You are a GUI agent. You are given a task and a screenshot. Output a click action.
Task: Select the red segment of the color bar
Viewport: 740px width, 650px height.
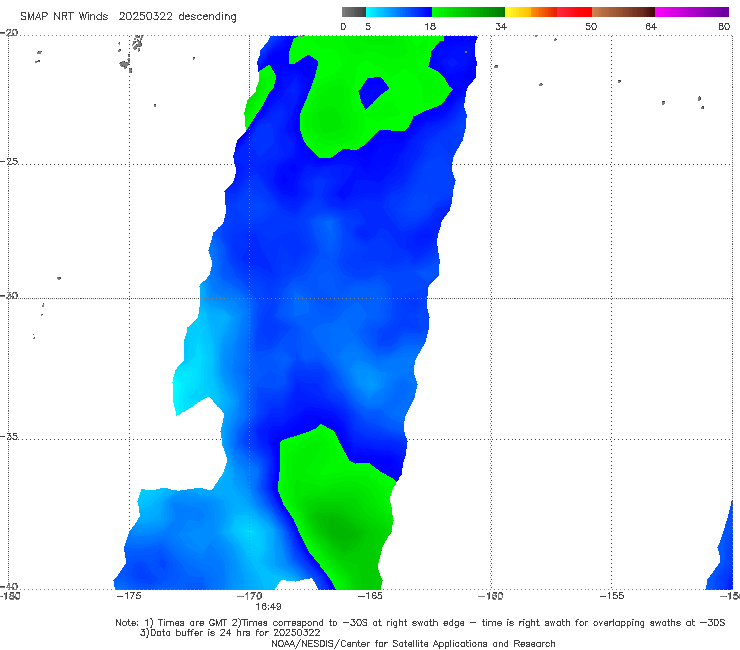574,12
